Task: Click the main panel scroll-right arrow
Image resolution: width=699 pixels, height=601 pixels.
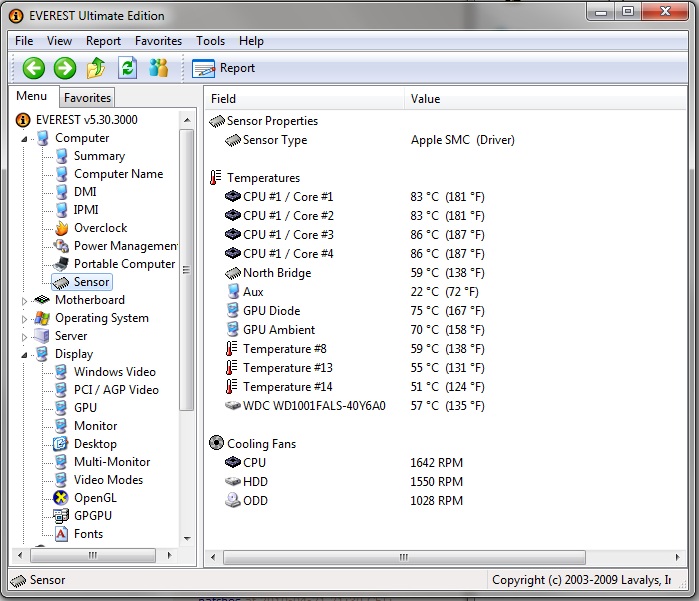Action: coord(678,557)
